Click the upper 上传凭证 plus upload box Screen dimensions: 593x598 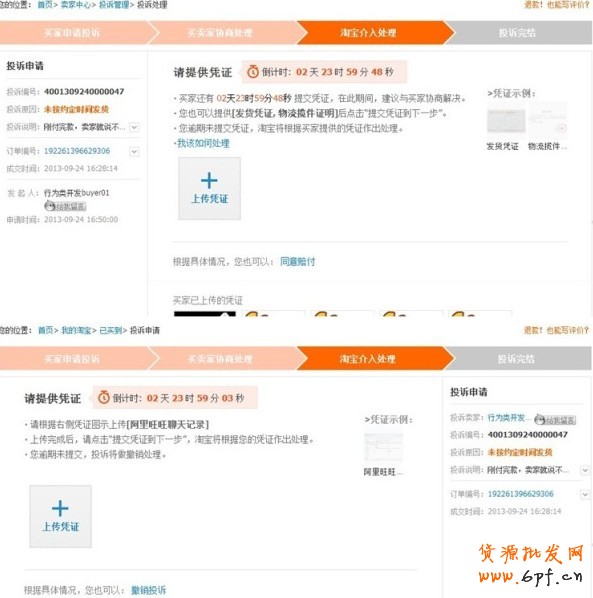(x=209, y=188)
